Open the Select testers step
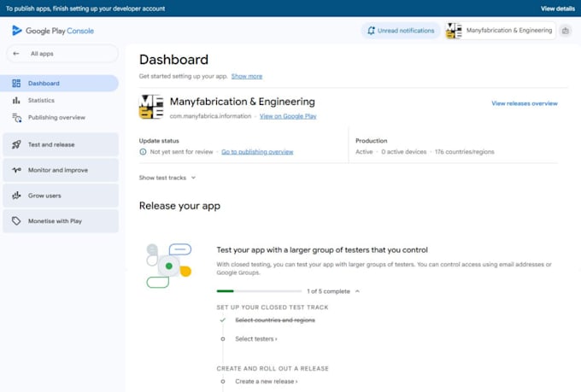Viewport: 581px width, 392px height. pyautogui.click(x=256, y=339)
